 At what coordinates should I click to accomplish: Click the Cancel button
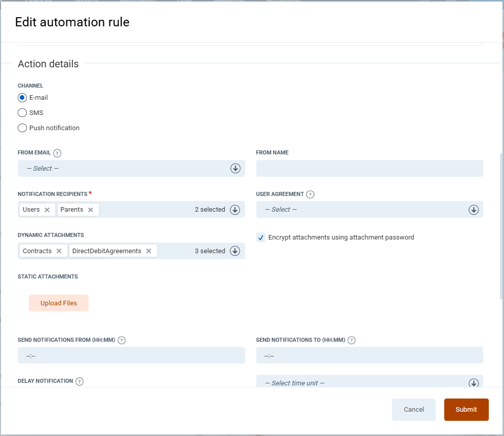click(413, 410)
